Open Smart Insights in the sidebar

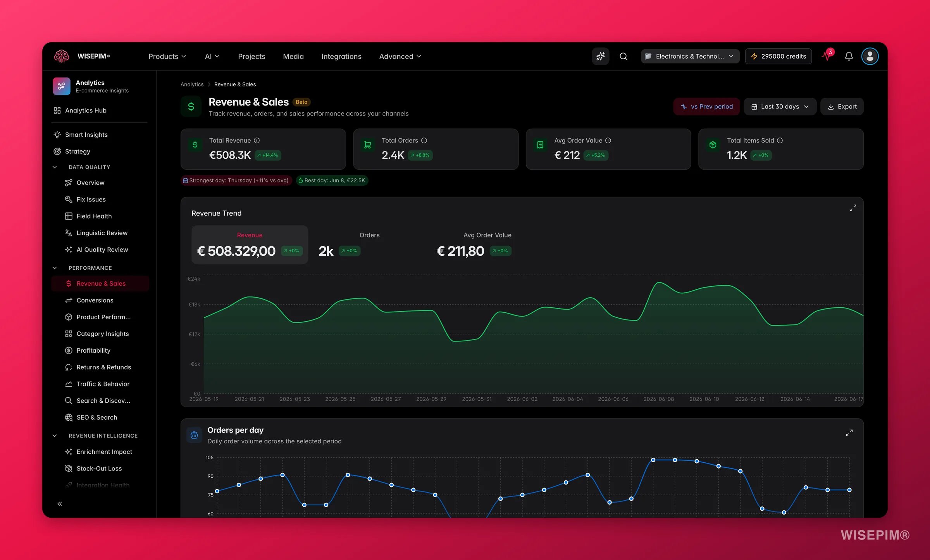coord(100,134)
